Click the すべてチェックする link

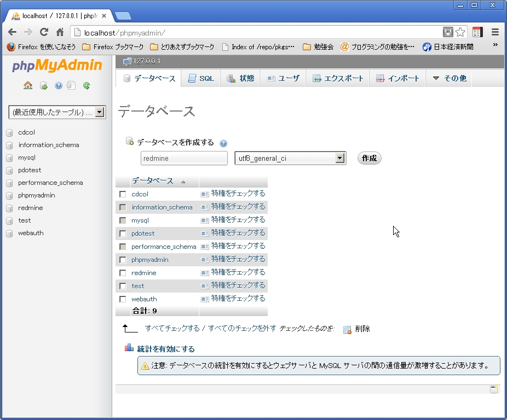[x=172, y=329]
